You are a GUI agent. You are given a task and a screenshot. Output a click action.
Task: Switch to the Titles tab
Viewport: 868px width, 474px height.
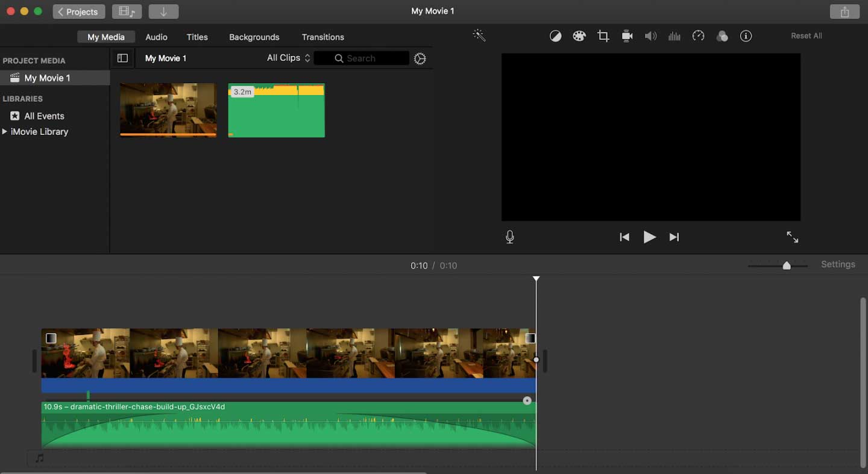(197, 37)
